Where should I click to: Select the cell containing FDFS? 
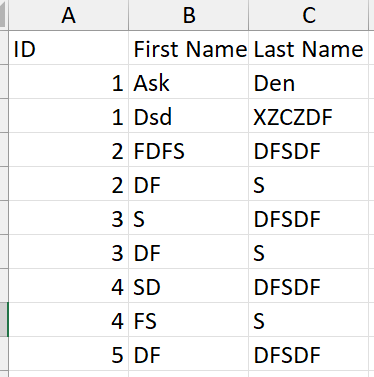point(189,150)
